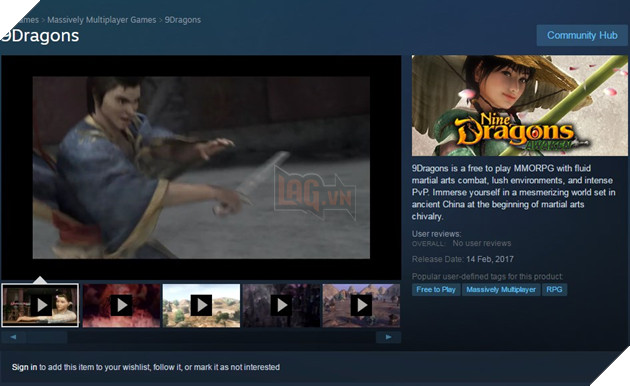Play the red fiery video thumbnail

click(121, 305)
